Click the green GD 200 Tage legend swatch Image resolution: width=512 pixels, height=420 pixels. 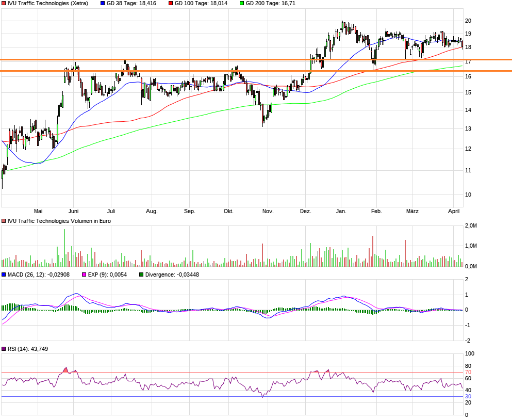(x=242, y=3)
